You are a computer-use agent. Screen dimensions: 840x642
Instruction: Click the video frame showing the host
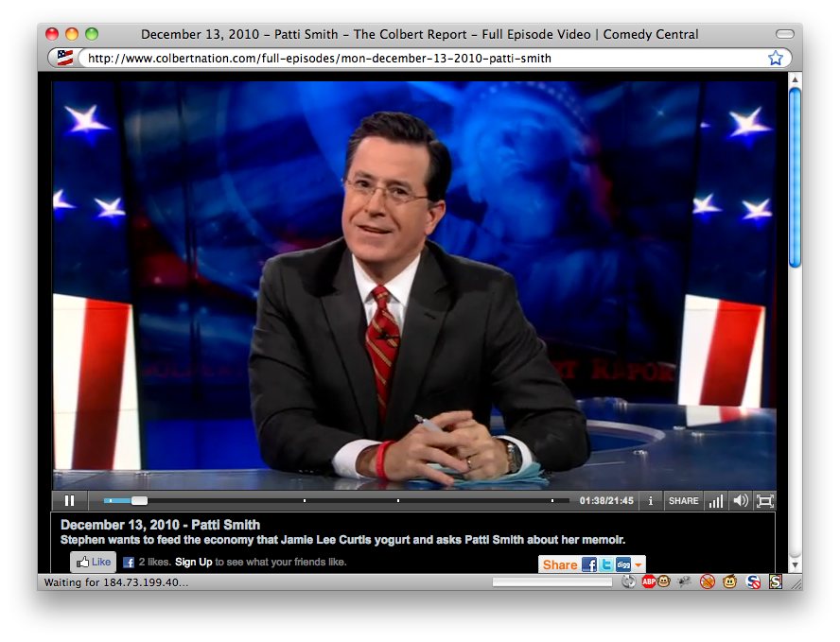point(414,286)
